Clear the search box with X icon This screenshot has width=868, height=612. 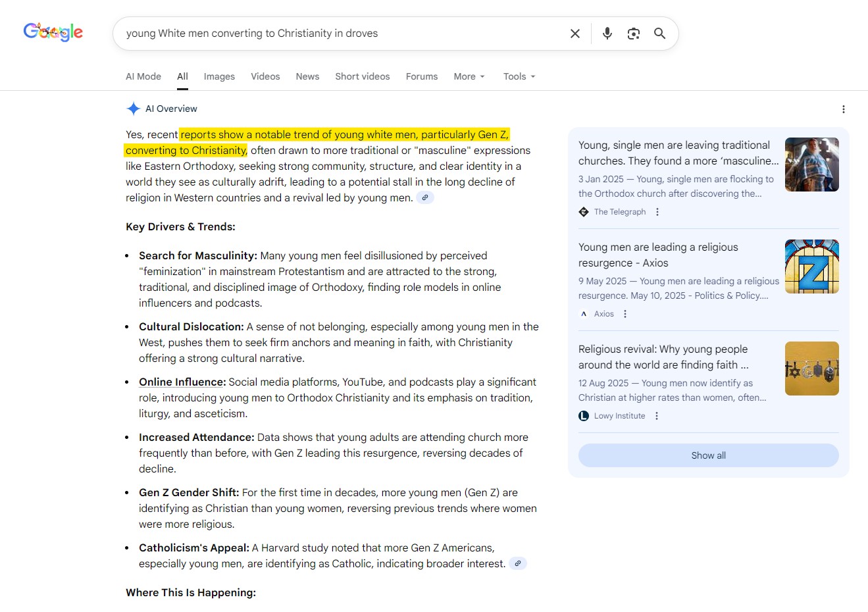click(575, 34)
